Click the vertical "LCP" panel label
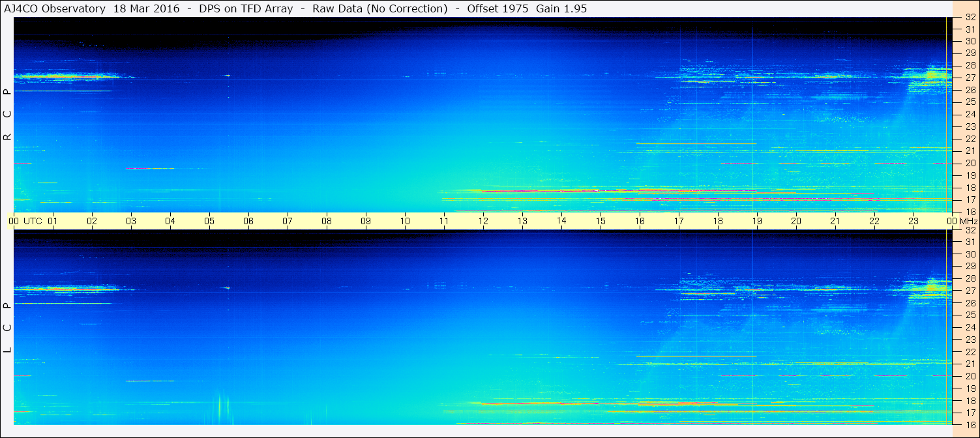This screenshot has height=438, width=980. click(8, 328)
